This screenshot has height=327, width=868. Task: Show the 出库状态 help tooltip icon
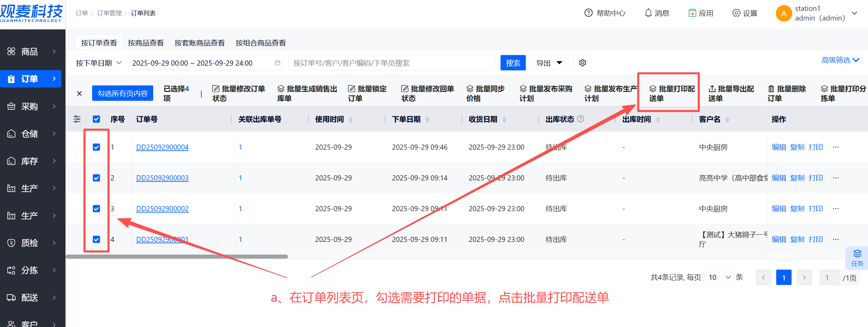(580, 119)
